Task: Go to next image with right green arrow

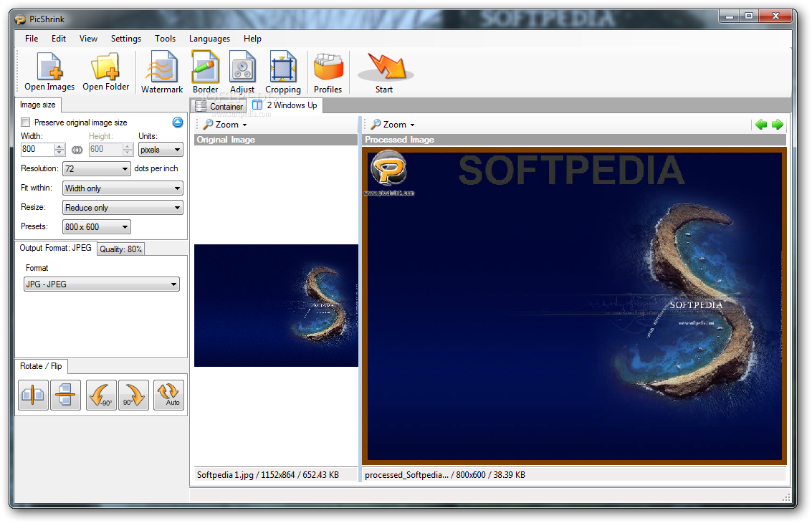Action: tap(778, 124)
